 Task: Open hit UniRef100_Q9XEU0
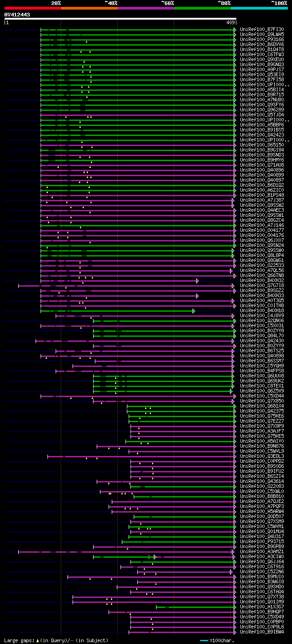click(262, 59)
